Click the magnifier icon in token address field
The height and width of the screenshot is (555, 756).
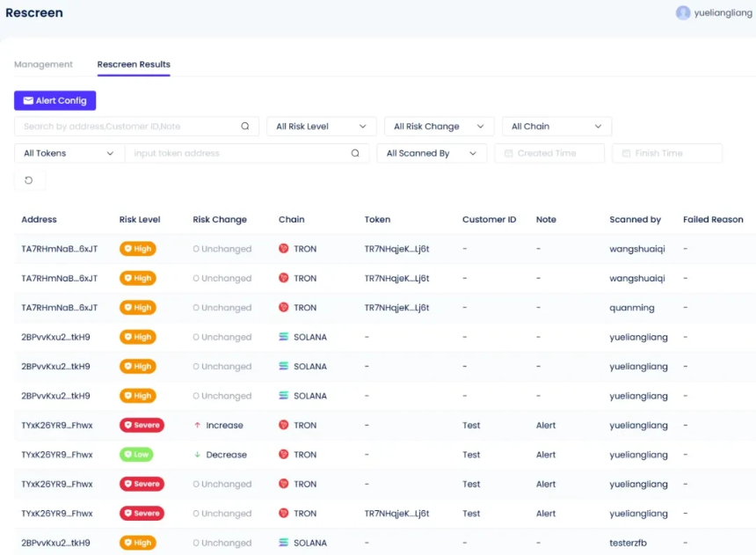click(x=355, y=153)
